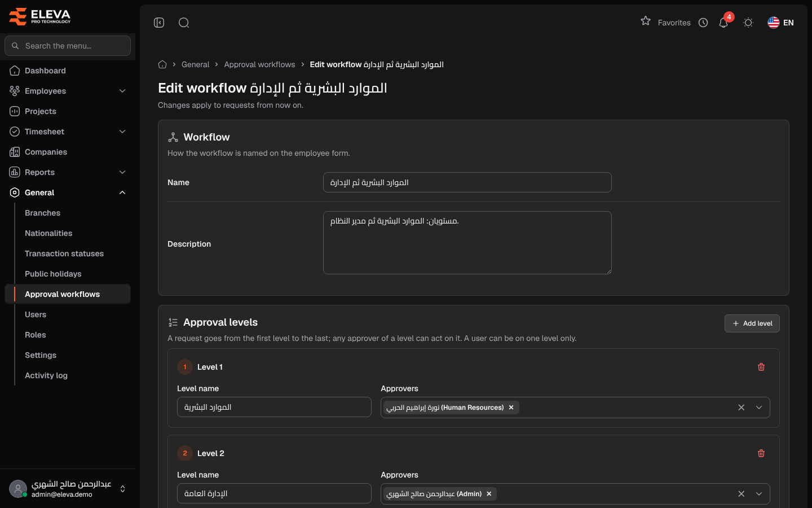
Task: Collapse the sidebar panel icon
Action: [x=159, y=23]
